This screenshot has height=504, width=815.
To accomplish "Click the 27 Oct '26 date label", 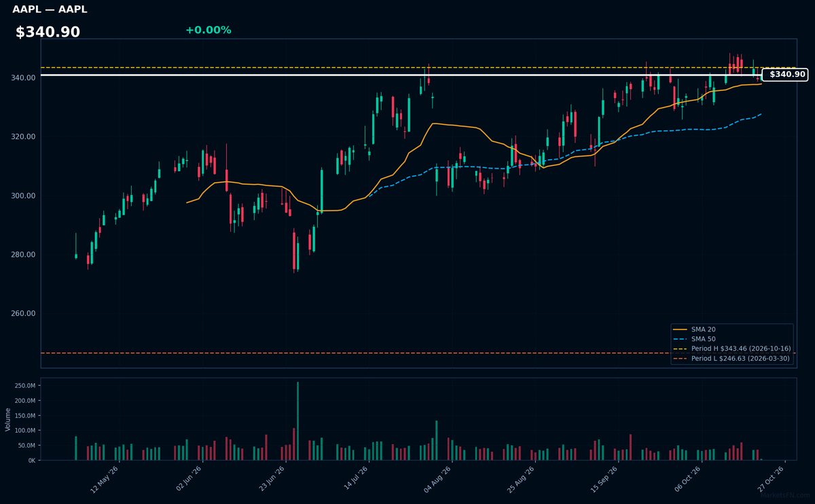I will click(x=771, y=478).
